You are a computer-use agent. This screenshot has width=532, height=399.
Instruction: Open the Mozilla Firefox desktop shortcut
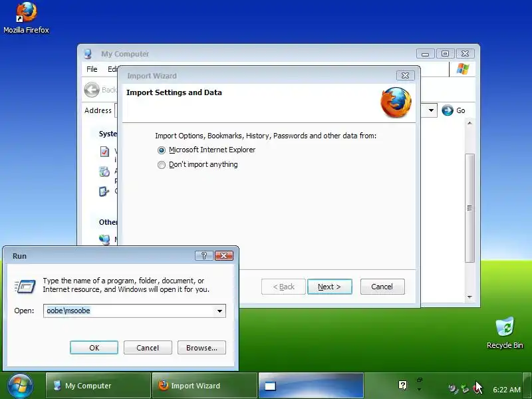26,18
